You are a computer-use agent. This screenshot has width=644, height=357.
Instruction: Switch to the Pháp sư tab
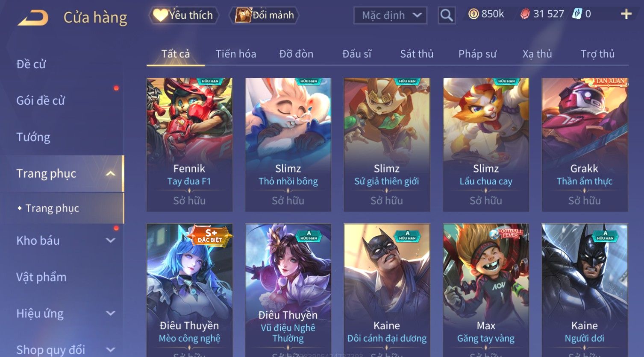477,54
